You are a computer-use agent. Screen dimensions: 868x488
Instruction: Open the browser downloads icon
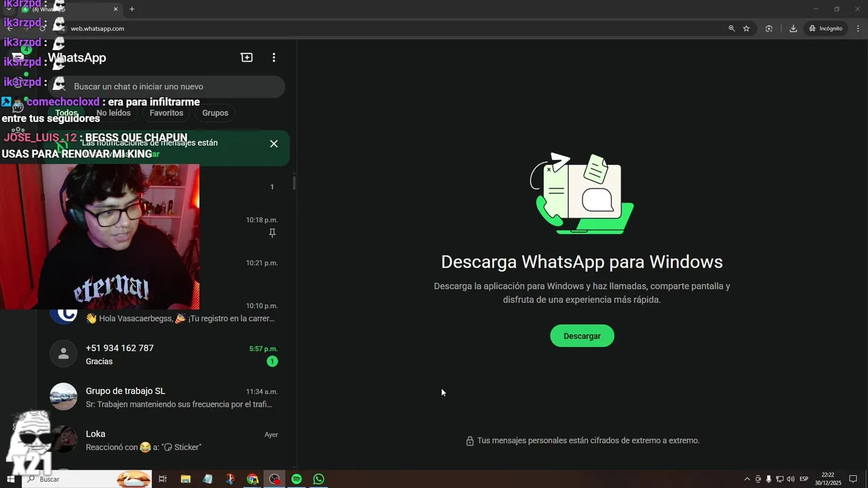[x=793, y=28]
